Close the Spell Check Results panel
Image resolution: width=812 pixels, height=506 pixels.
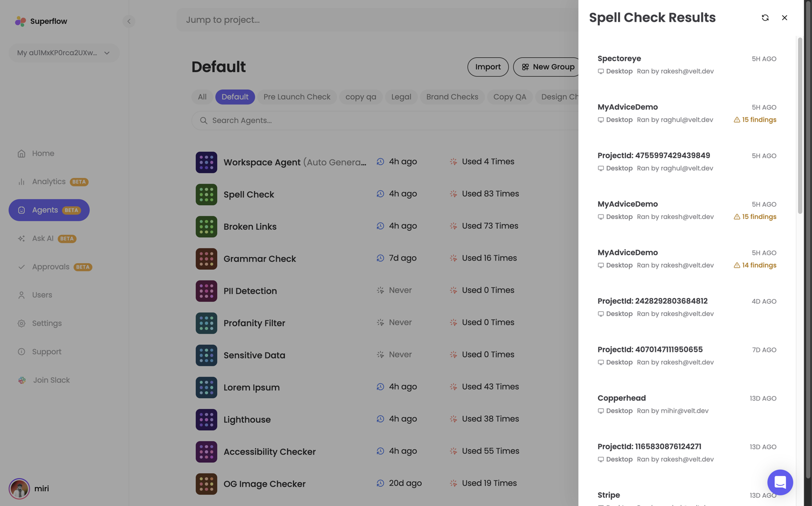[x=785, y=18]
